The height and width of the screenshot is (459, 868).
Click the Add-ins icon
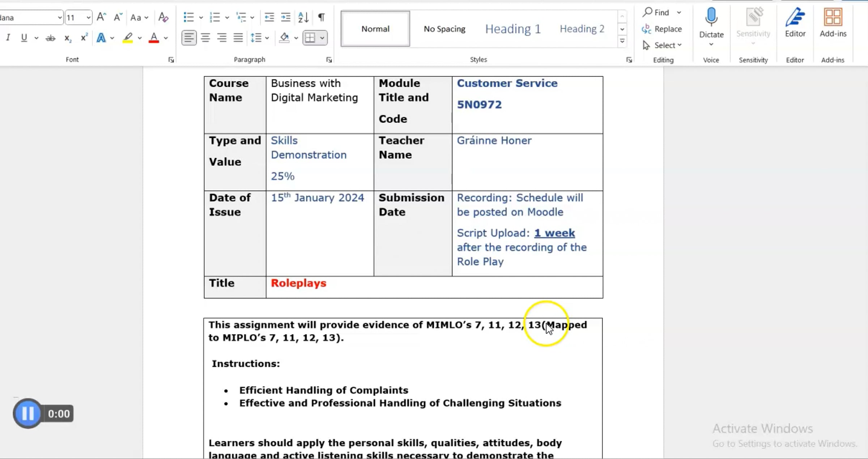click(833, 22)
